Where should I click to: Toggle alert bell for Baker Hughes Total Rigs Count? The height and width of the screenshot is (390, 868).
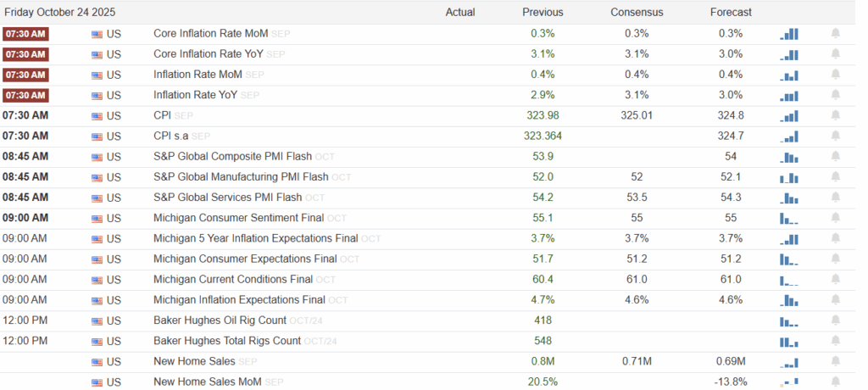(x=836, y=341)
